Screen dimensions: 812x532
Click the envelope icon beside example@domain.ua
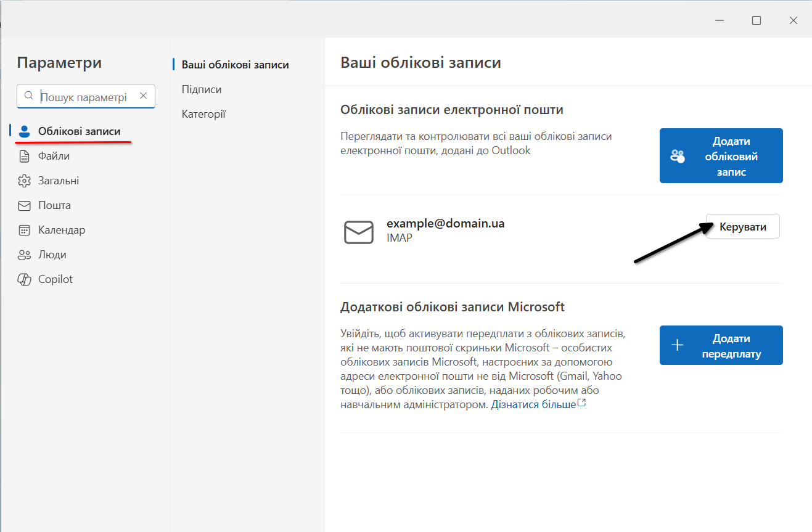point(358,232)
